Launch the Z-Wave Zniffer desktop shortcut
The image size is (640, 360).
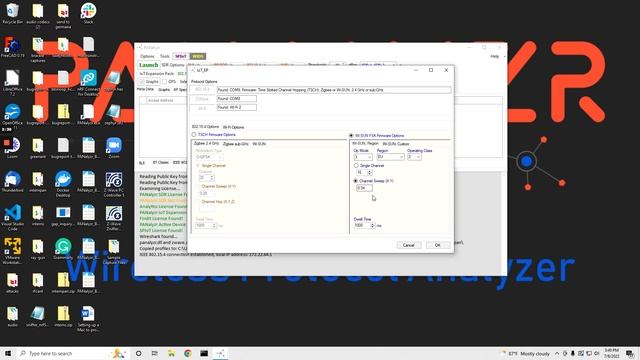114,217
